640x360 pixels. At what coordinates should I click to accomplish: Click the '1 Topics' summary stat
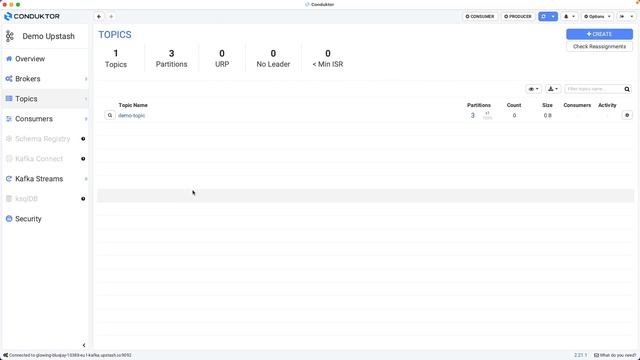pos(116,59)
